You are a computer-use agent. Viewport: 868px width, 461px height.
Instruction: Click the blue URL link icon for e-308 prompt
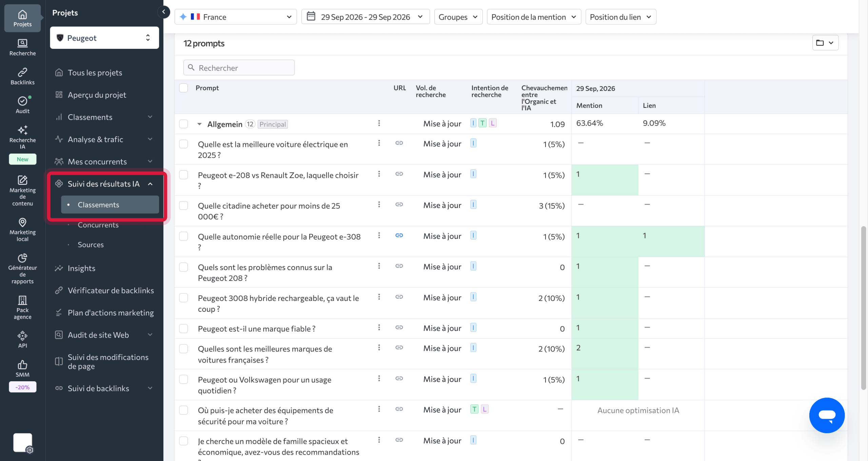(x=399, y=235)
